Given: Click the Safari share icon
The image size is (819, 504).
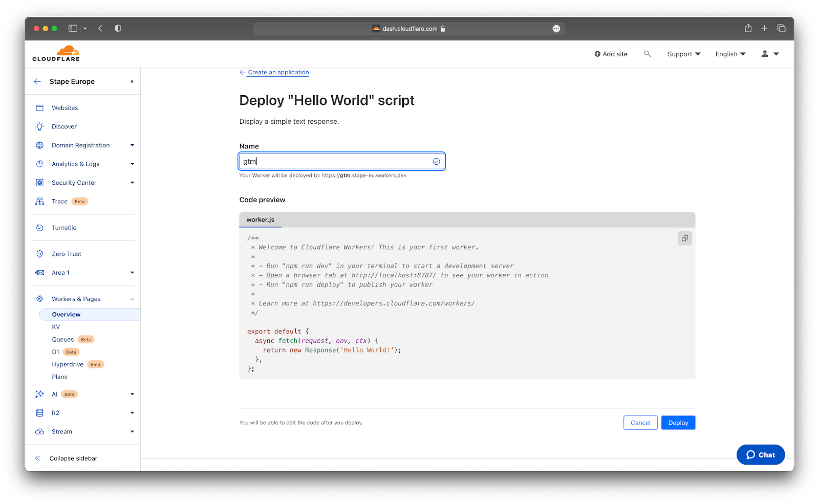Looking at the screenshot, I should click(x=748, y=28).
